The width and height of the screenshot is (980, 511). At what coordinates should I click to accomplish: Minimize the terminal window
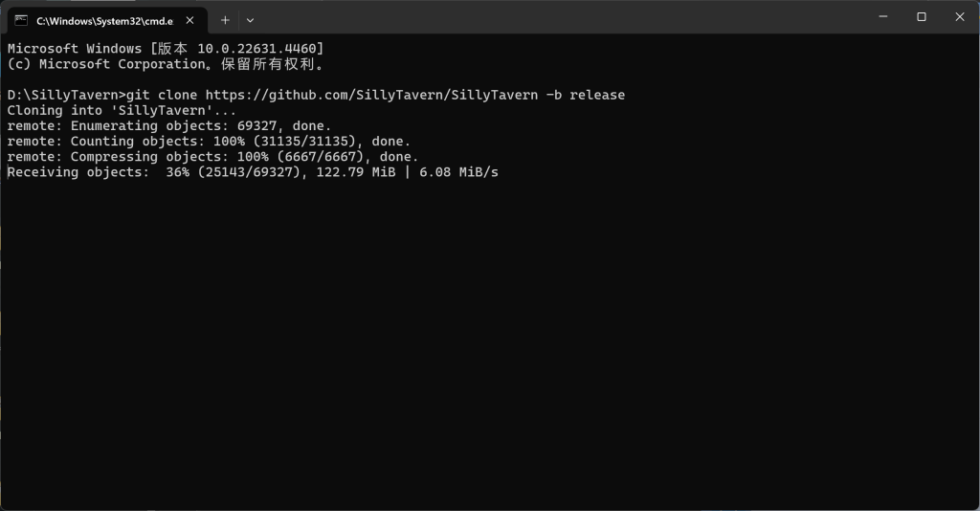(x=883, y=17)
